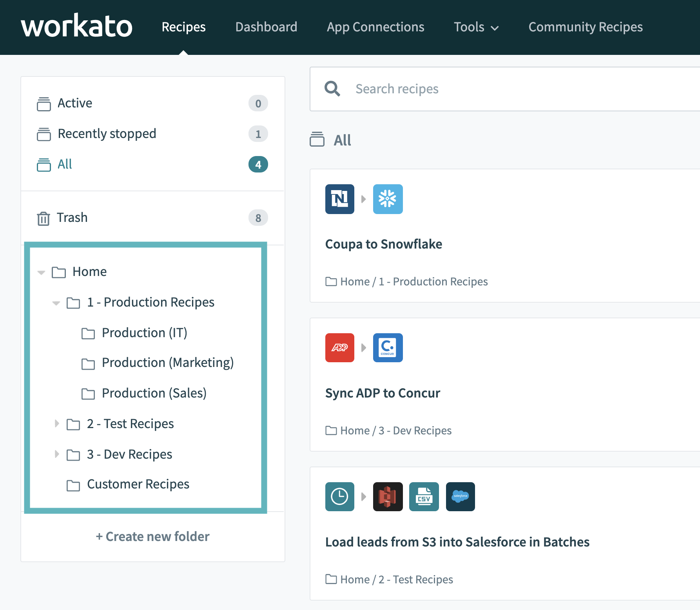The height and width of the screenshot is (610, 700).
Task: Open the Production (Marketing) folder
Action: pyautogui.click(x=168, y=363)
